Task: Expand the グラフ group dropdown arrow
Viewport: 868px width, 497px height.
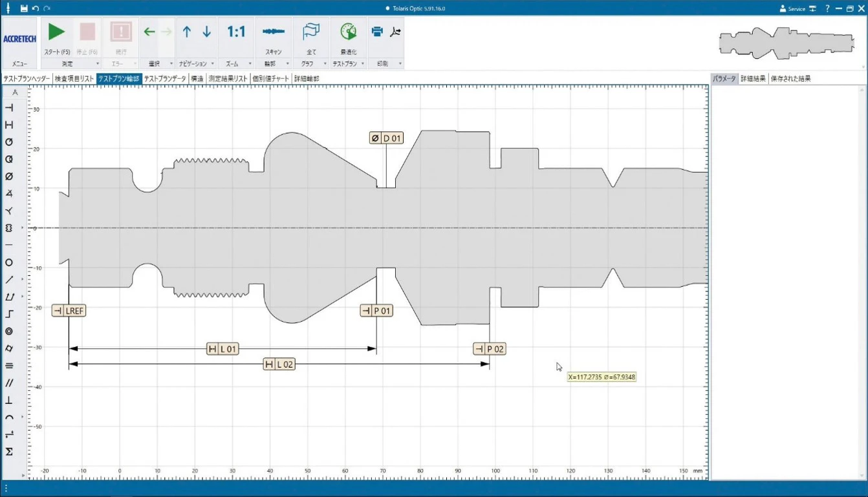Action: point(325,64)
